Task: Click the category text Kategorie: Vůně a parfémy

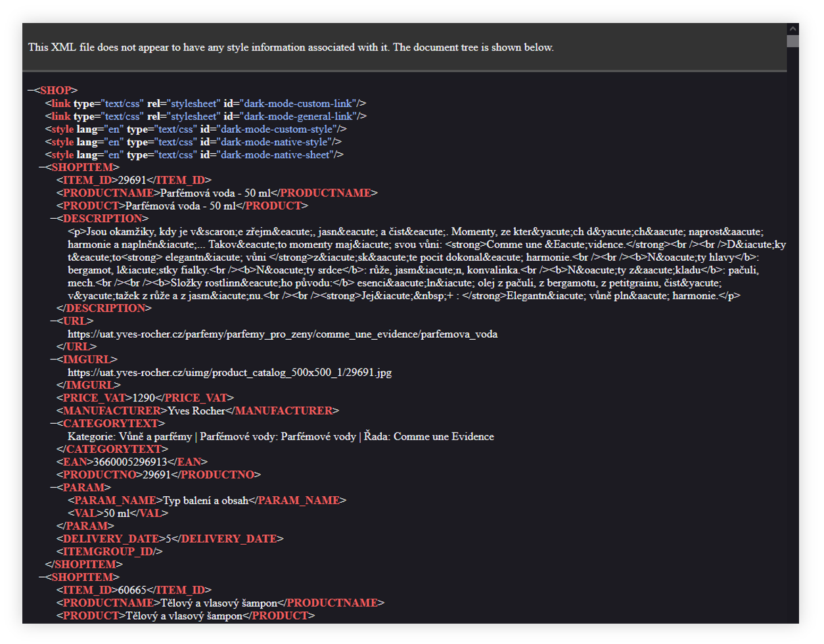Action: point(129,436)
